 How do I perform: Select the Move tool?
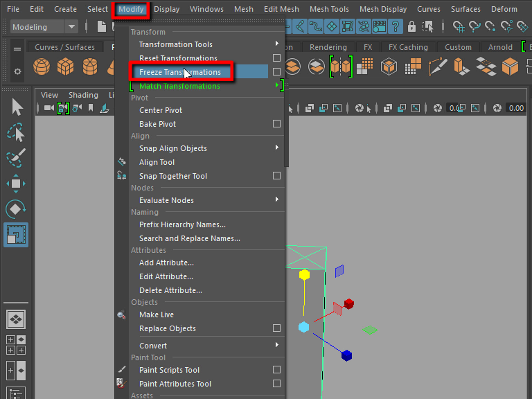point(17,183)
